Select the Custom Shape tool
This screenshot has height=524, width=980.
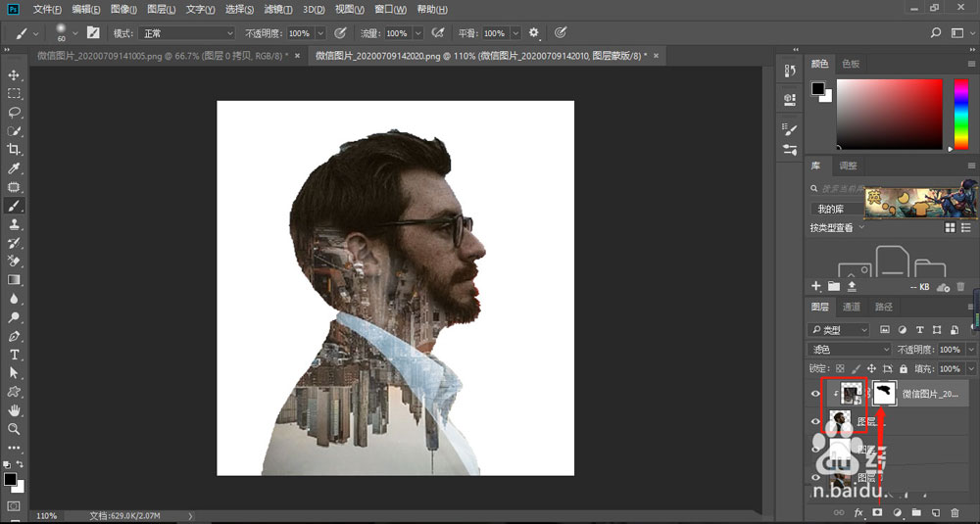(x=14, y=392)
